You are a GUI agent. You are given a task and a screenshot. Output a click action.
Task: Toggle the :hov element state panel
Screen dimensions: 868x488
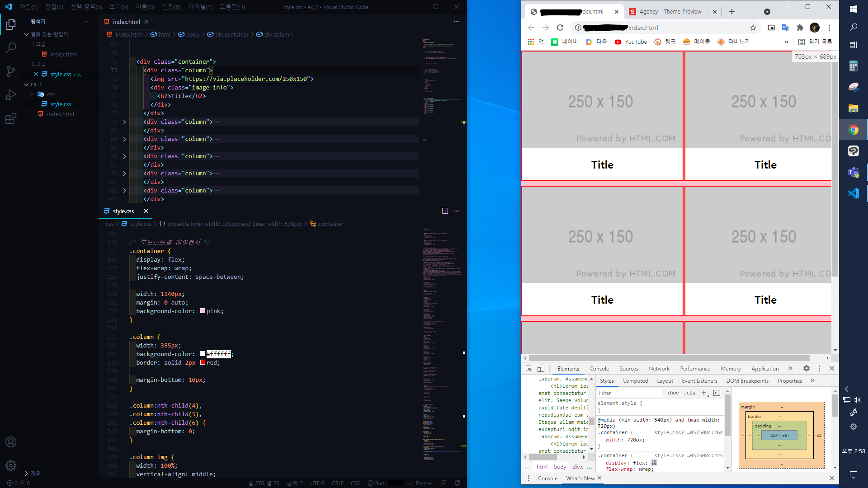pos(673,393)
